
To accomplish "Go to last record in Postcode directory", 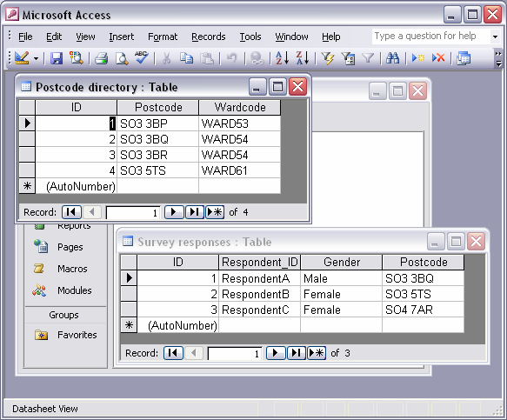I will pos(194,212).
